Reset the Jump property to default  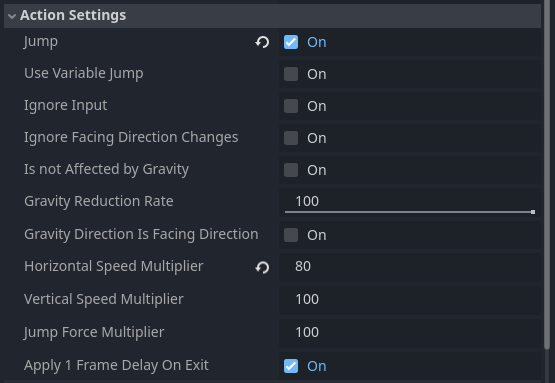click(x=262, y=42)
